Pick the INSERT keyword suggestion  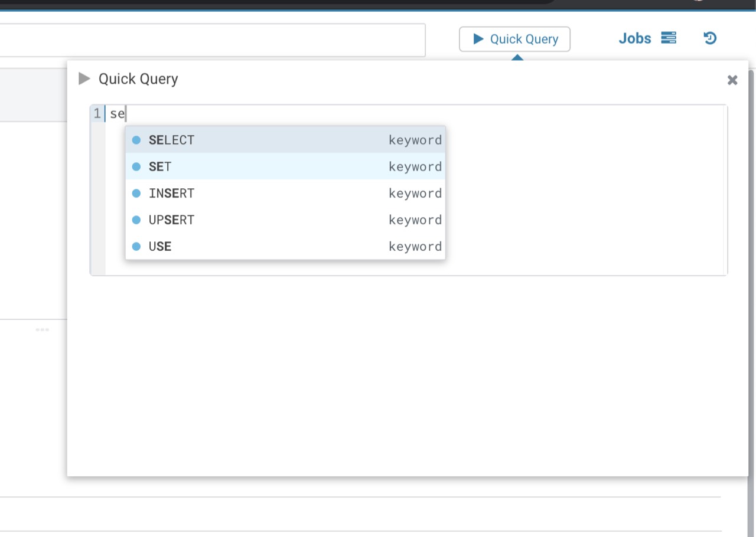(285, 193)
